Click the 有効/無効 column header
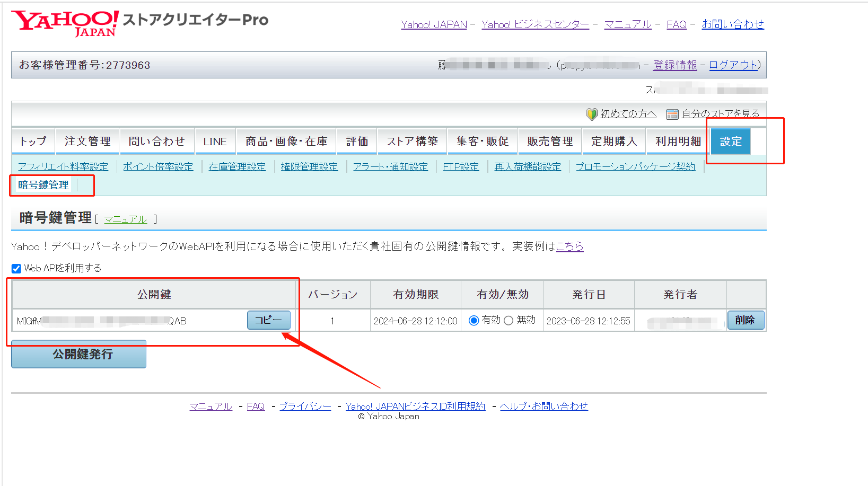 coord(503,295)
